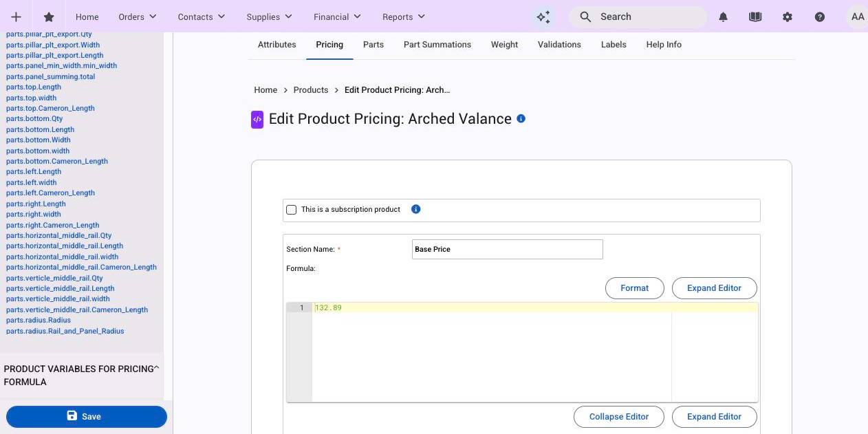
Task: Open the Validations tab
Action: (559, 45)
